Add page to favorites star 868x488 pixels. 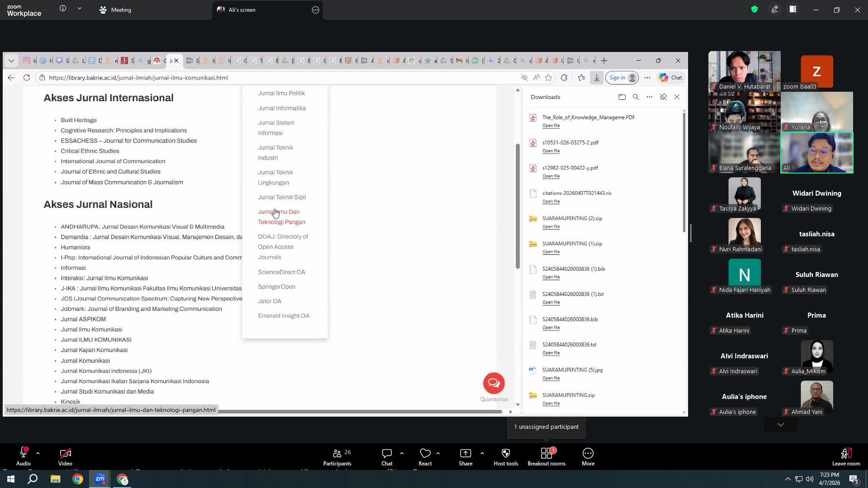point(549,78)
